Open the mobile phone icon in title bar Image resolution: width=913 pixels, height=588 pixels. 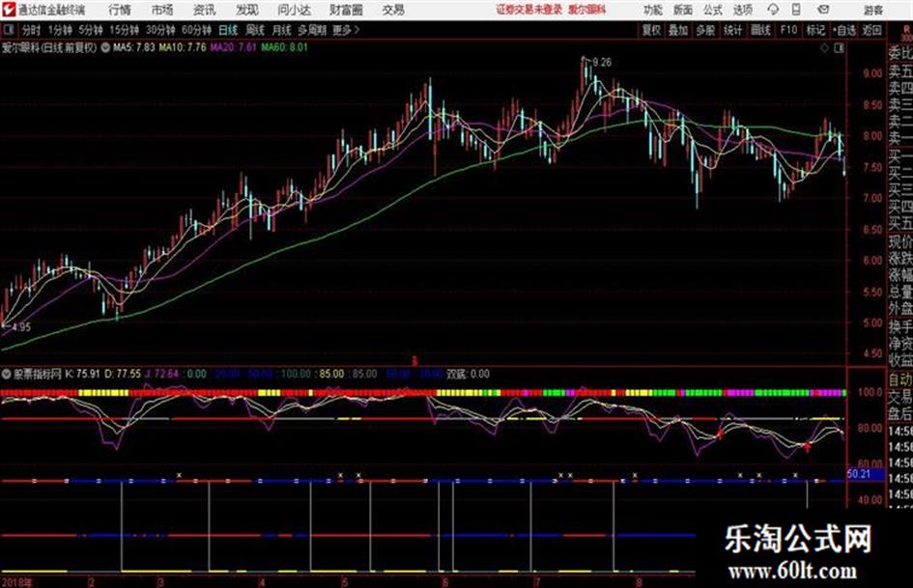tap(796, 10)
